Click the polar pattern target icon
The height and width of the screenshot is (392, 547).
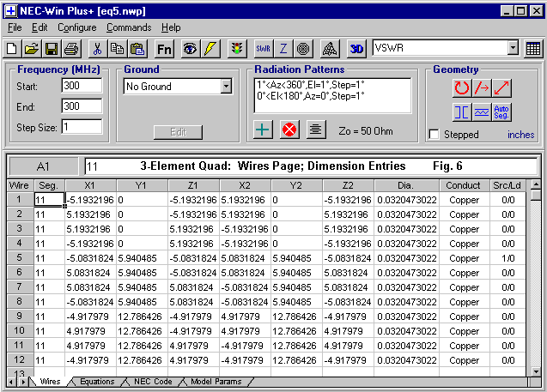click(x=303, y=49)
